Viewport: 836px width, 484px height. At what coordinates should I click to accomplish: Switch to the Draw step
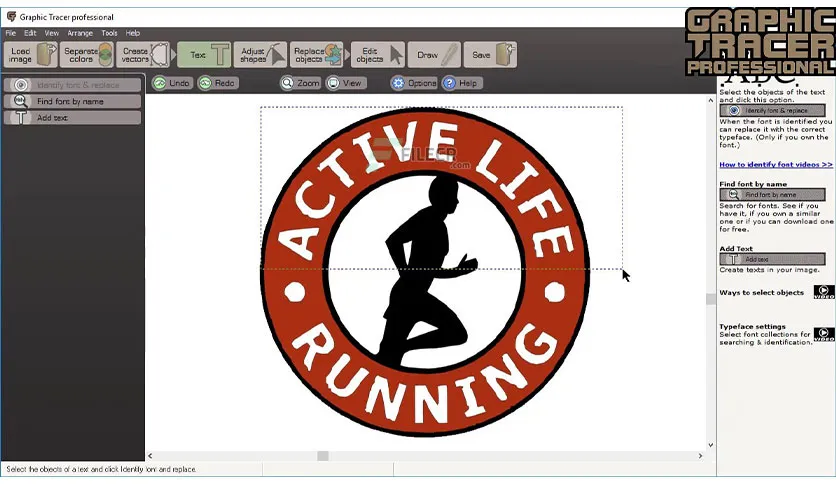click(x=434, y=55)
